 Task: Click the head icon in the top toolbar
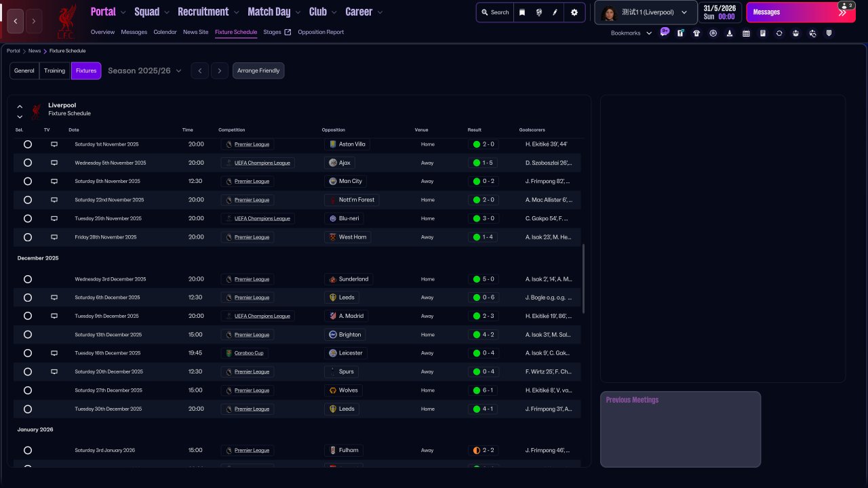click(538, 12)
